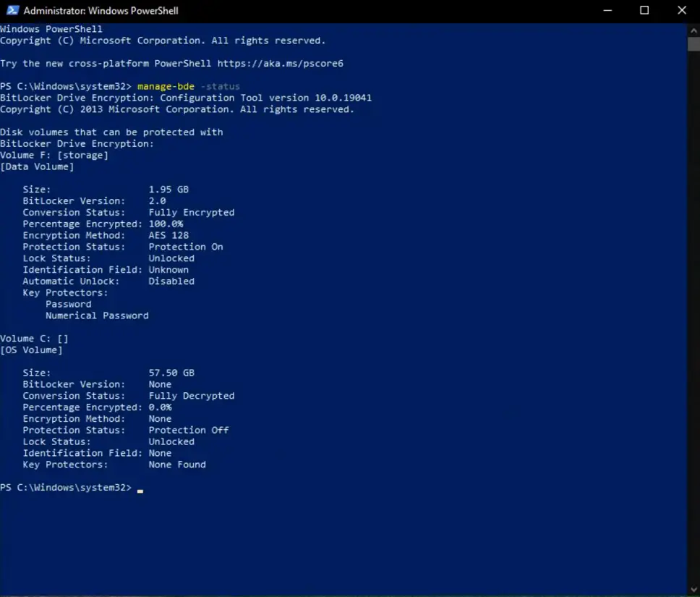Click the blinking cursor at the prompt
Screen dimensions: 700x597
pos(140,490)
